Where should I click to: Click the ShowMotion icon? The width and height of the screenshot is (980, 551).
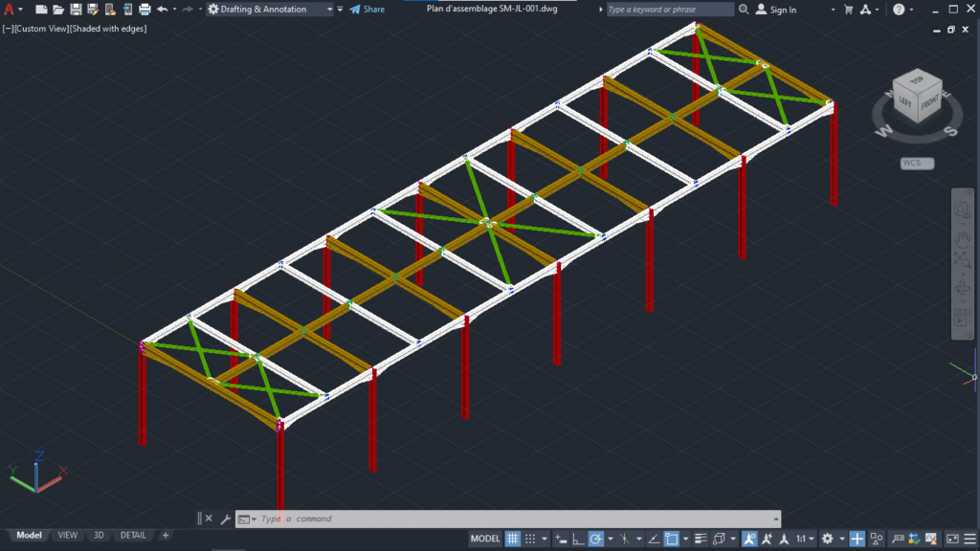click(961, 320)
